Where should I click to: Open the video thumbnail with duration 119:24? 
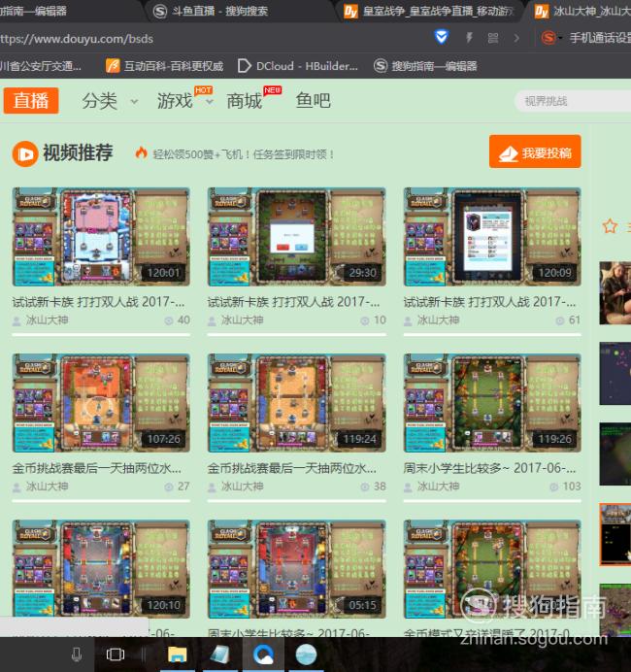tap(296, 403)
